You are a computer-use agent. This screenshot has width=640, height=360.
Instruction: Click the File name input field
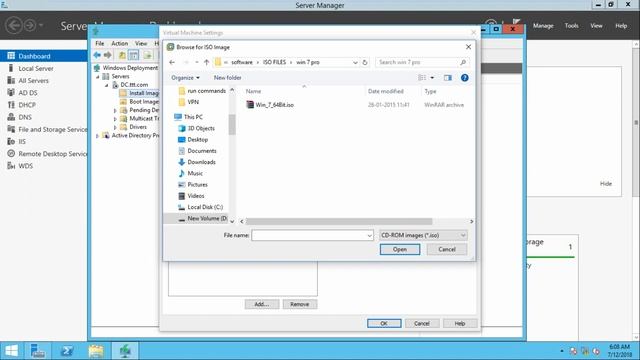pyautogui.click(x=312, y=236)
